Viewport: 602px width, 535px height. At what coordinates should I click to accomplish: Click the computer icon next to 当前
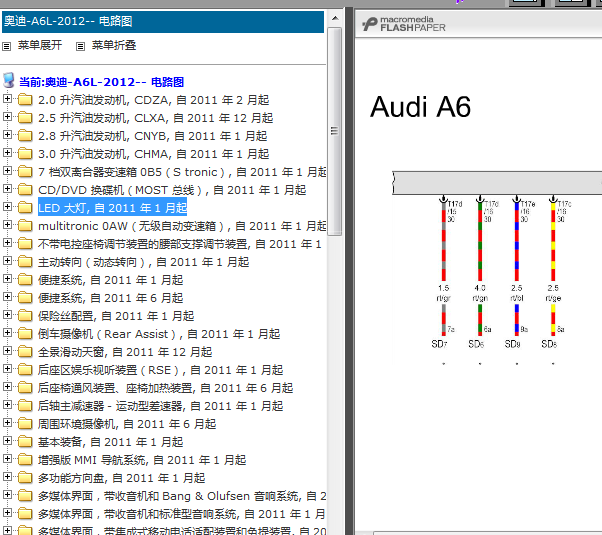9,81
